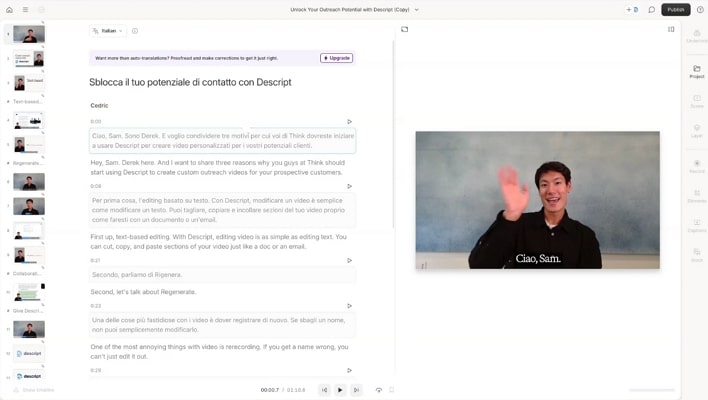Open the Italian language dropdown
The height and width of the screenshot is (400, 708).
pos(108,31)
